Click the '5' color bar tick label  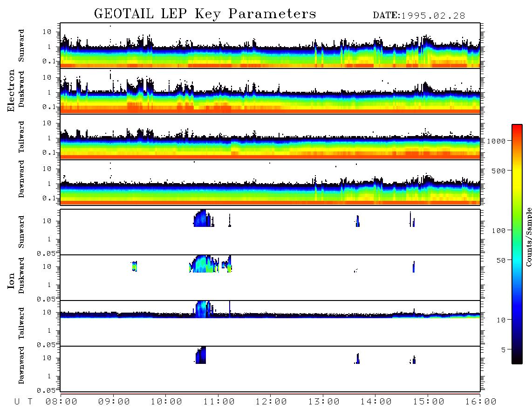click(504, 349)
